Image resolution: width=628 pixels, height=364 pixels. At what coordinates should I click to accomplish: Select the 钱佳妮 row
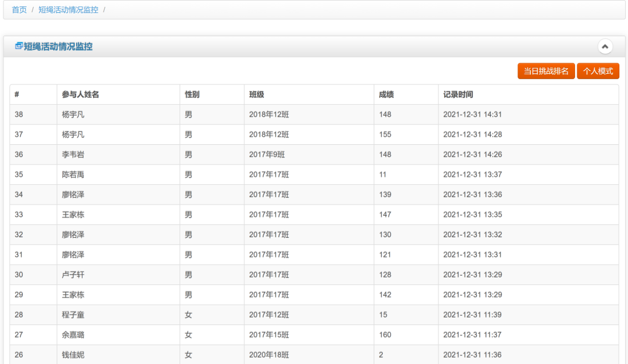[x=73, y=355]
